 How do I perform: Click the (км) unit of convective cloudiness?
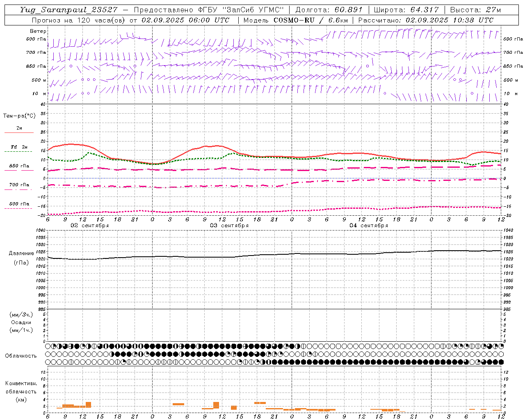click(21, 399)
